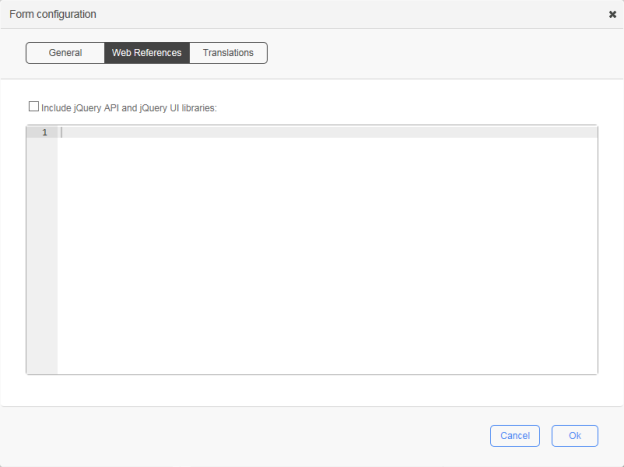Select the Web References tab
Viewport: 624px width, 467px height.
(147, 53)
